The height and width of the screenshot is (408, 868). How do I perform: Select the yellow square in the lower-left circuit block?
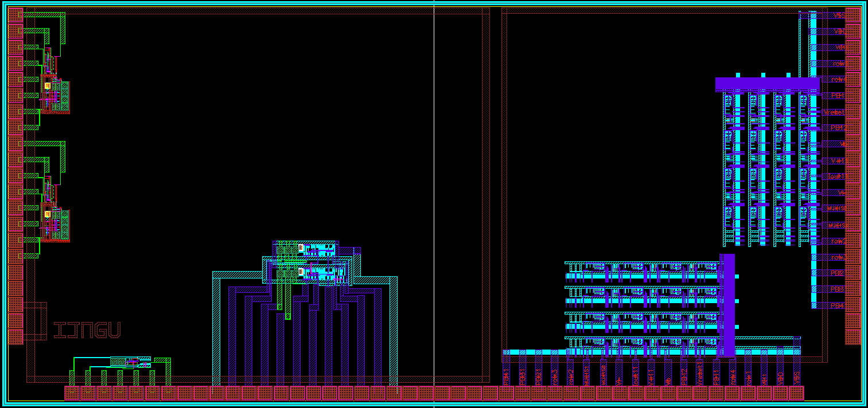pos(48,214)
